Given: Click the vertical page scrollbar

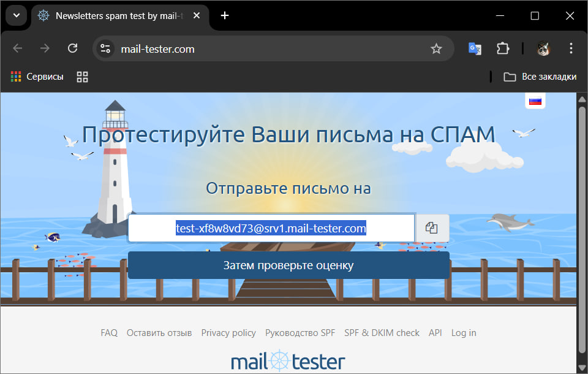Looking at the screenshot, I should click(582, 233).
